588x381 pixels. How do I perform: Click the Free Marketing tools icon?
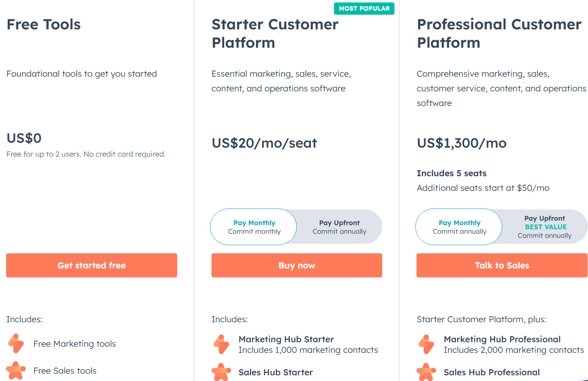[x=16, y=343]
